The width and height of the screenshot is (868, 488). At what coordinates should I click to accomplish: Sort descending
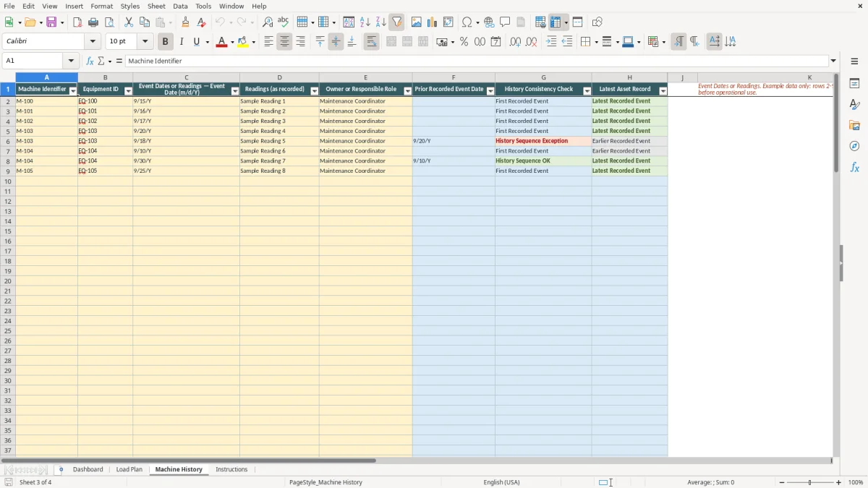[380, 22]
